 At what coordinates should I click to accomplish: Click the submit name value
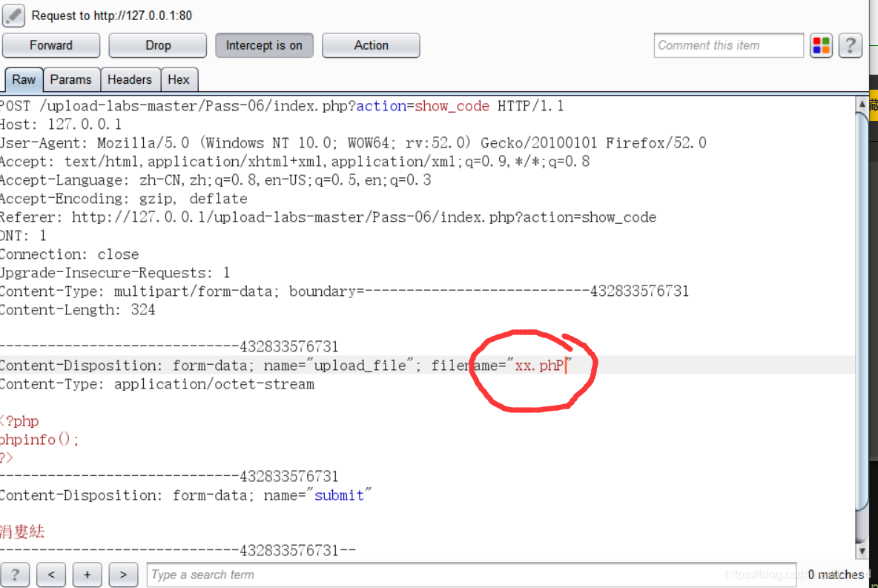tap(339, 495)
